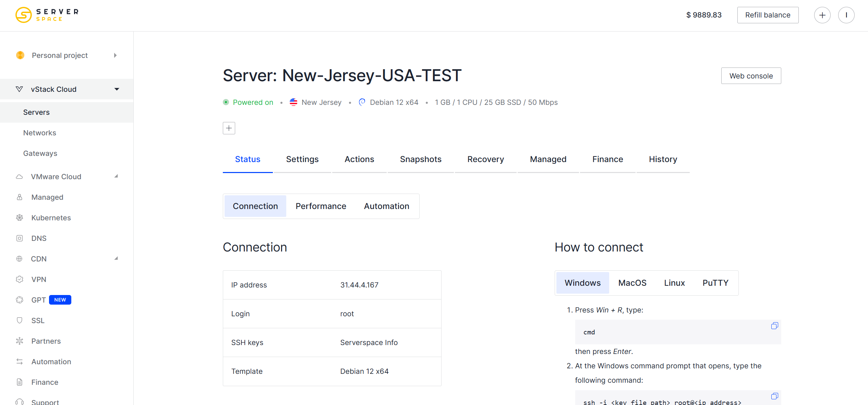Click the Kubernetes wheel icon
868x405 pixels.
point(20,218)
